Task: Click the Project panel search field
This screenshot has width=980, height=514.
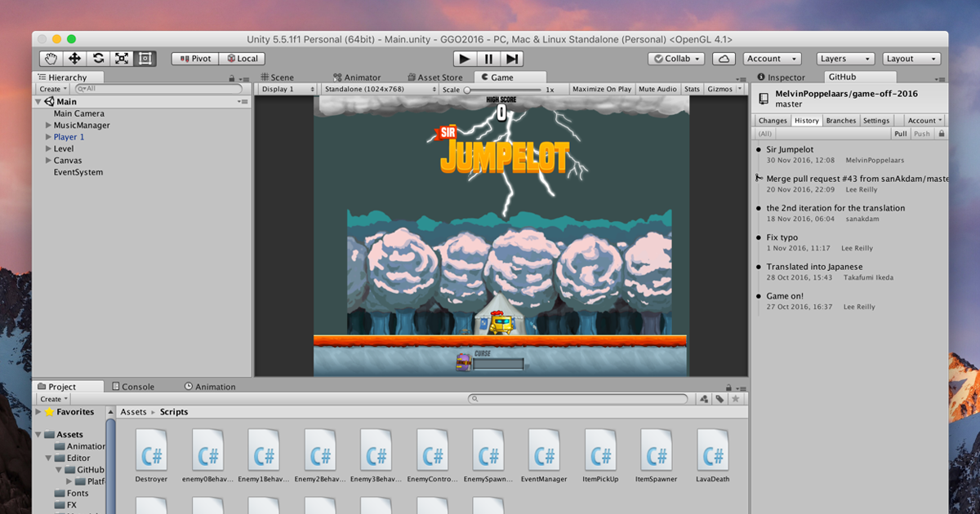Action: coord(580,398)
